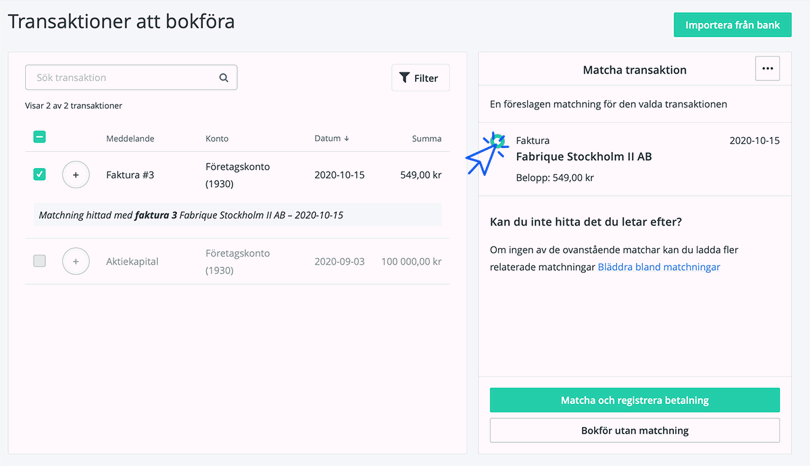Image resolution: width=810 pixels, height=466 pixels.
Task: Click Bokför utan matchning button
Action: (634, 430)
